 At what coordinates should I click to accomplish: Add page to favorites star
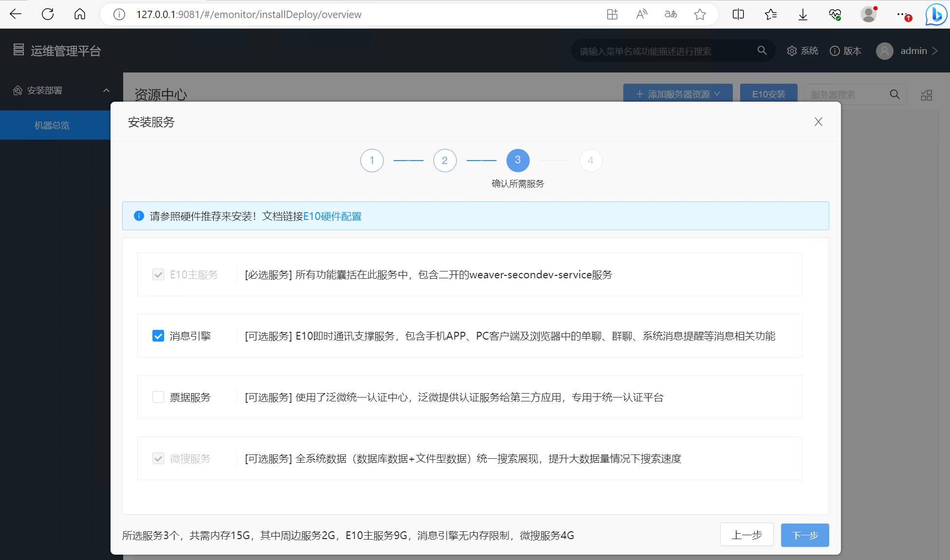coord(700,15)
